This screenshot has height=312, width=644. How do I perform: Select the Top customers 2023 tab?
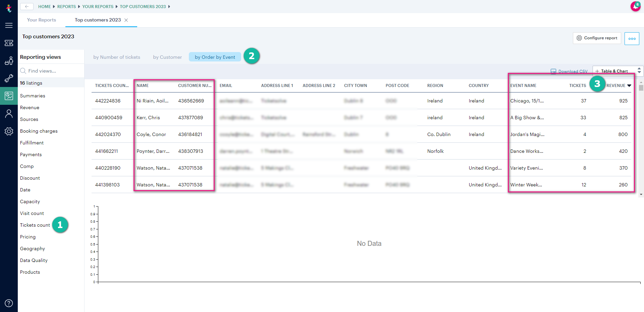tap(97, 20)
